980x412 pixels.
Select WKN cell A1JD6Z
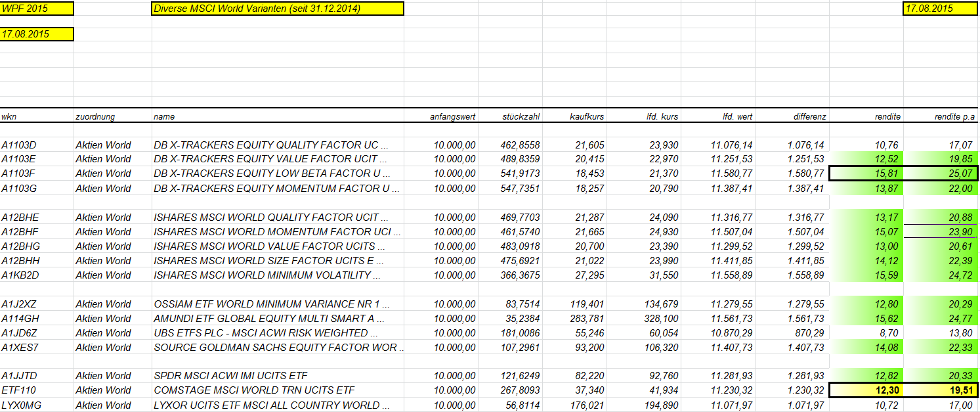click(x=37, y=332)
